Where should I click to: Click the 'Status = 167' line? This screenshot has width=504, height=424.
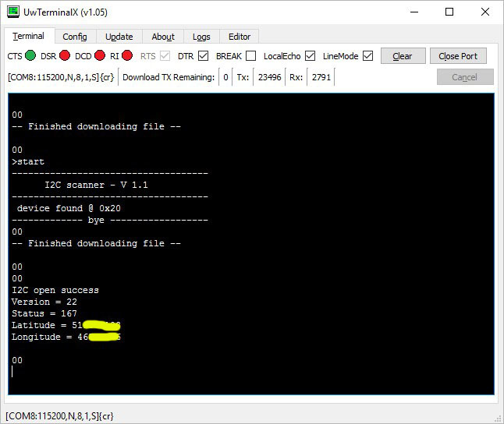pyautogui.click(x=44, y=313)
